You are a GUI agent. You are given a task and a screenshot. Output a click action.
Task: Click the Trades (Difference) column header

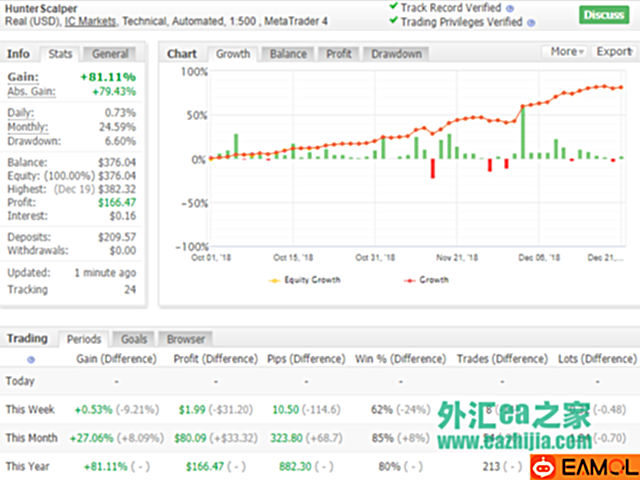(x=502, y=359)
